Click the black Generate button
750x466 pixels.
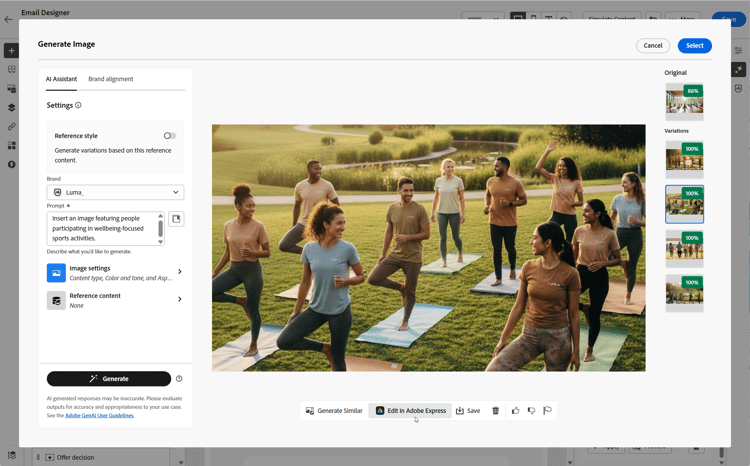coord(109,378)
